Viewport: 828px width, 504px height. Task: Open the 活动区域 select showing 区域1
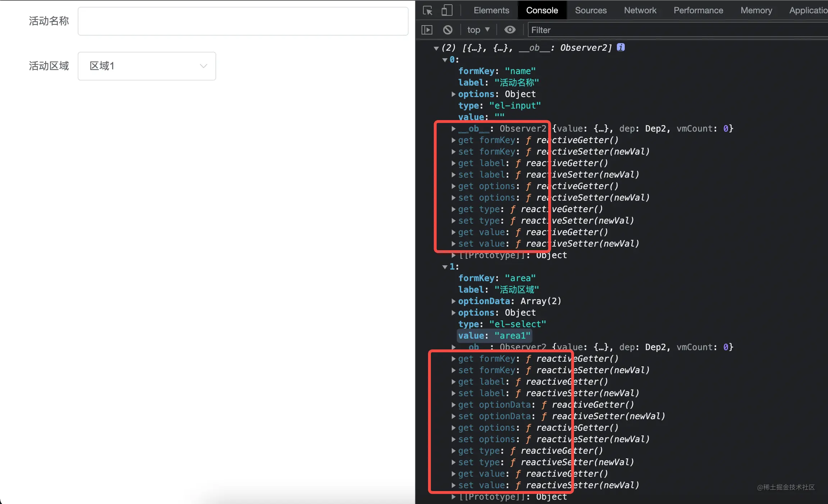click(x=147, y=66)
